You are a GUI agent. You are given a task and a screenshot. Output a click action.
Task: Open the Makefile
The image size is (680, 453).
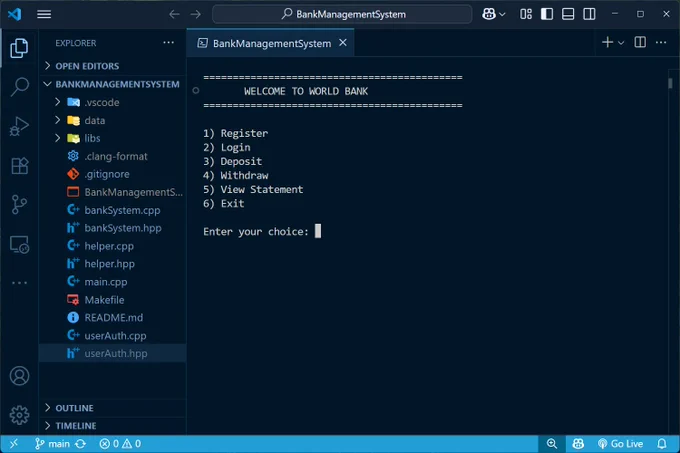coord(113,300)
